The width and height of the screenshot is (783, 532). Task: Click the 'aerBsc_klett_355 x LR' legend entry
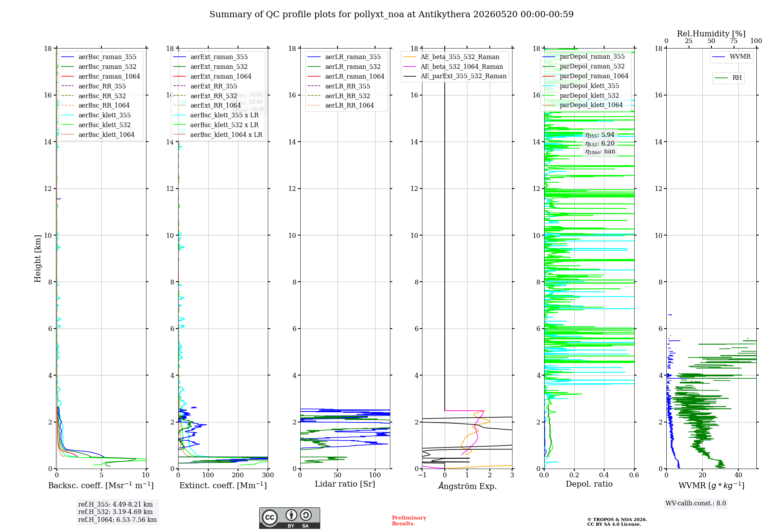216,115
